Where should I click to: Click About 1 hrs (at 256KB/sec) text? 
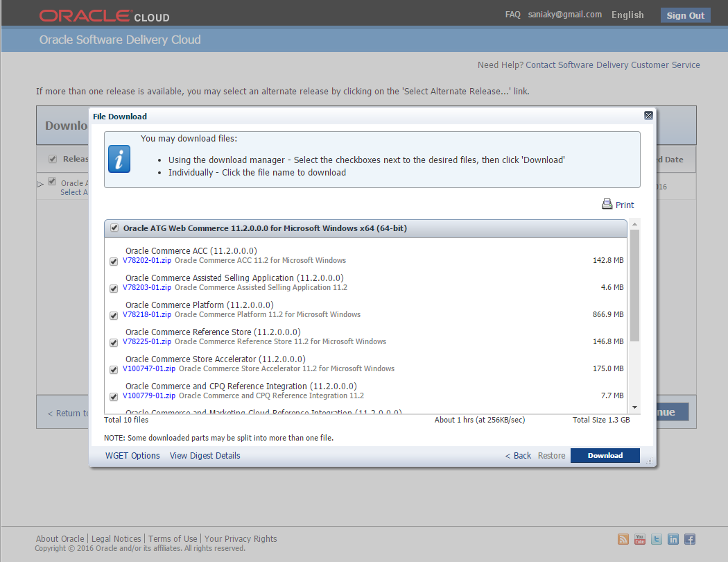coord(480,420)
